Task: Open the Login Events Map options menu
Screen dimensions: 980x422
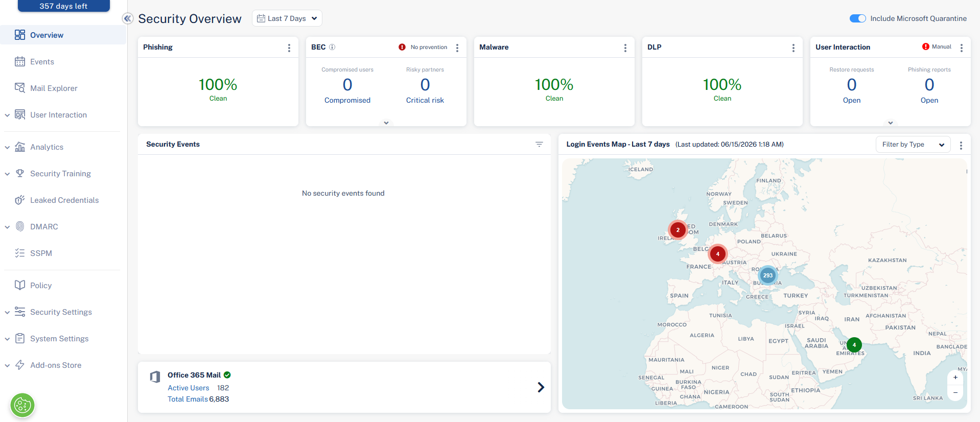Action: (x=961, y=145)
